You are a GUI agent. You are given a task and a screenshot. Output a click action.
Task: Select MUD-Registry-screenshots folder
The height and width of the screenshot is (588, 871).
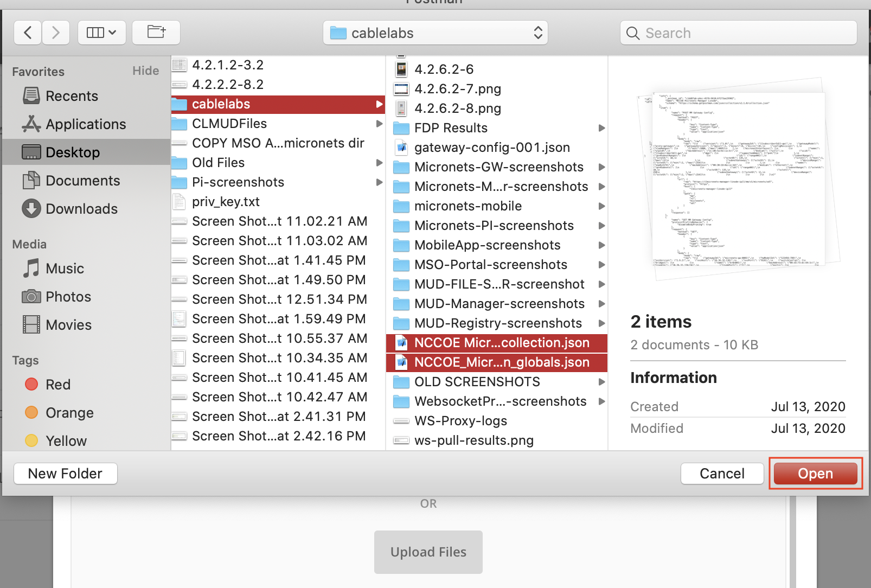click(x=497, y=323)
